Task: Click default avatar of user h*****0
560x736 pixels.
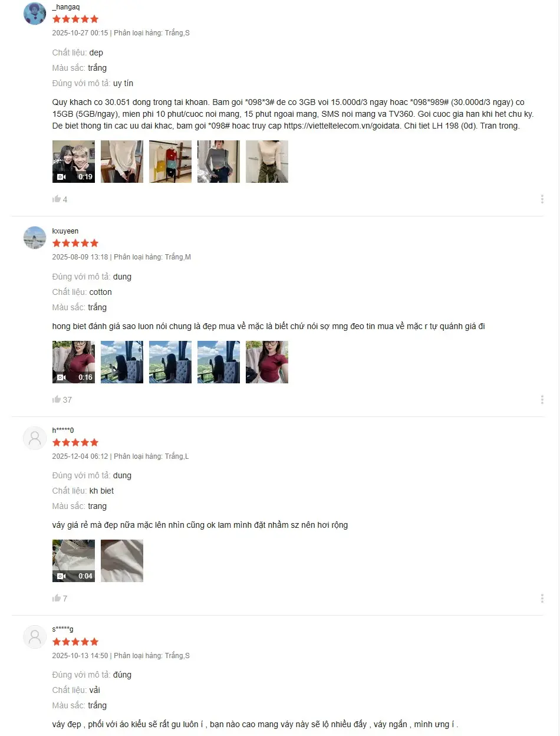Action: point(35,438)
